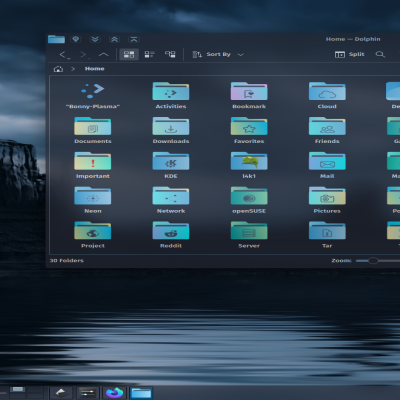Click the Home breadcrumb label
The width and height of the screenshot is (400, 400).
[95, 69]
